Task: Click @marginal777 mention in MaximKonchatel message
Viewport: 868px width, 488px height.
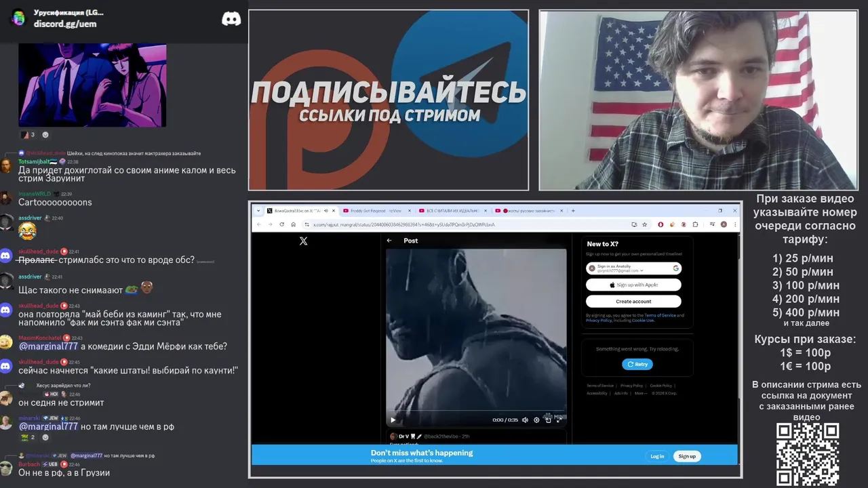Action: pyautogui.click(x=48, y=346)
